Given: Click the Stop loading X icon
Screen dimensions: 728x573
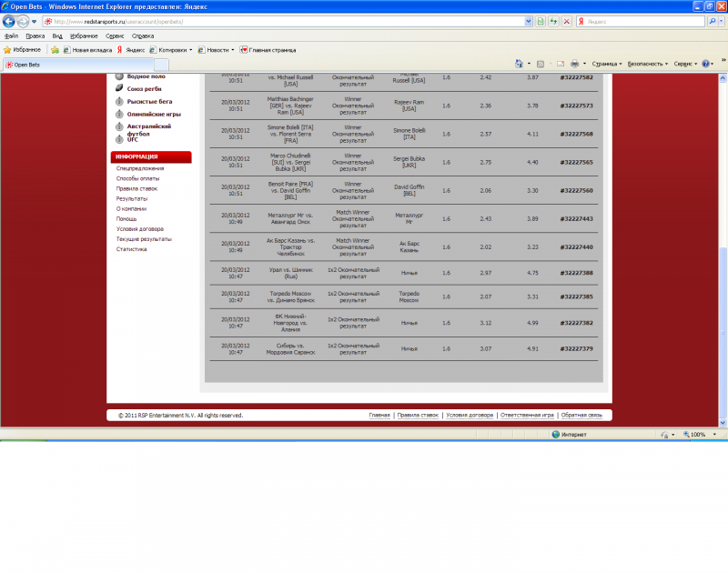Looking at the screenshot, I should [x=566, y=21].
